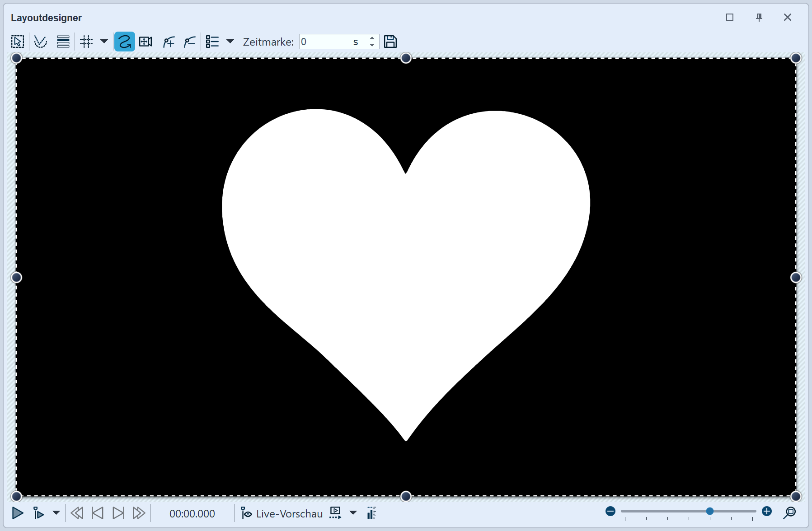
Task: Zoom in with the plus button
Action: pos(767,511)
